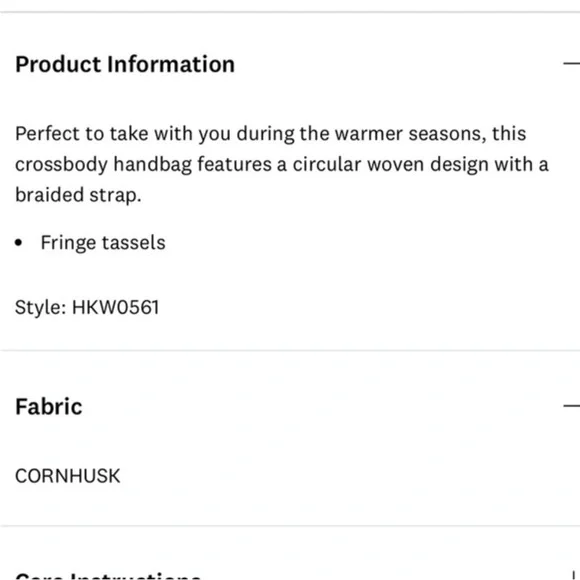Click the 'Style:' label text
The width and height of the screenshot is (580, 580).
click(x=41, y=307)
